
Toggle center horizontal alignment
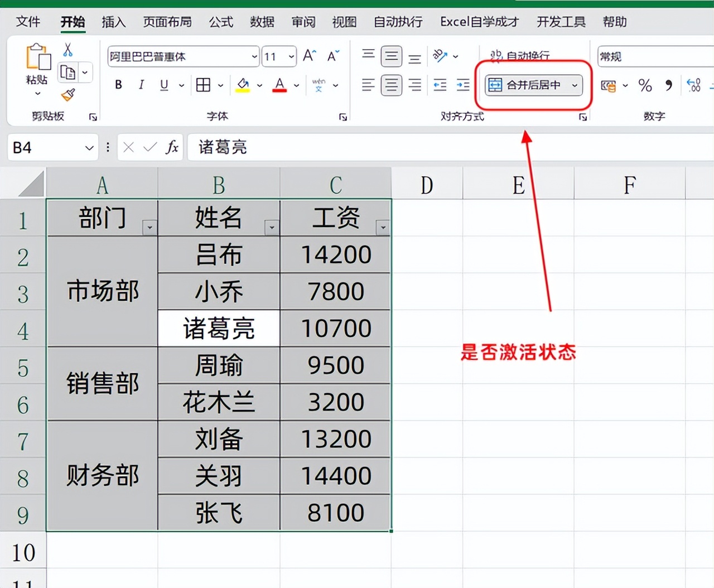[x=392, y=85]
